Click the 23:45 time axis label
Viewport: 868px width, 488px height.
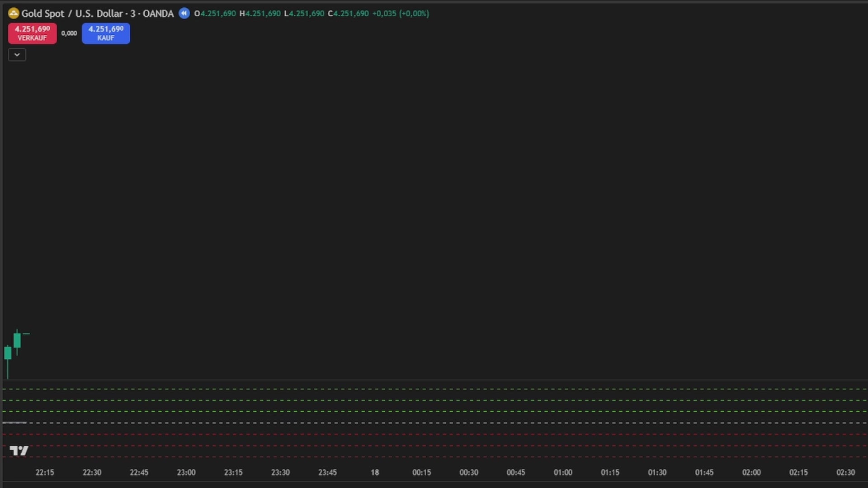[x=327, y=472]
